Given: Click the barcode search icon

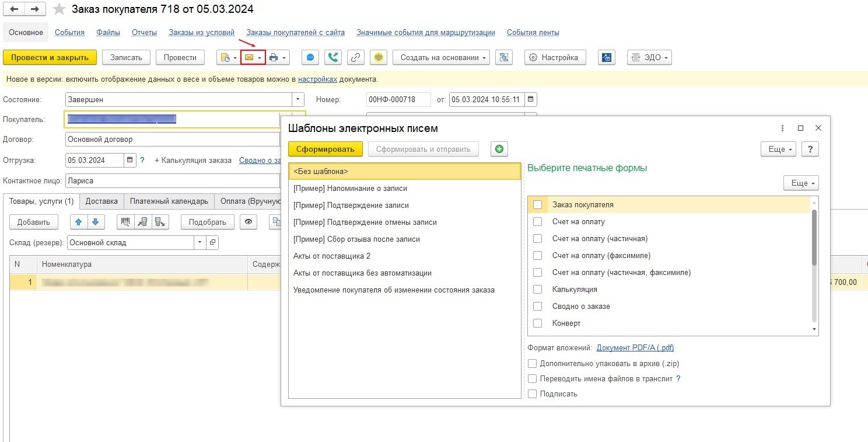Looking at the screenshot, I should click(125, 222).
